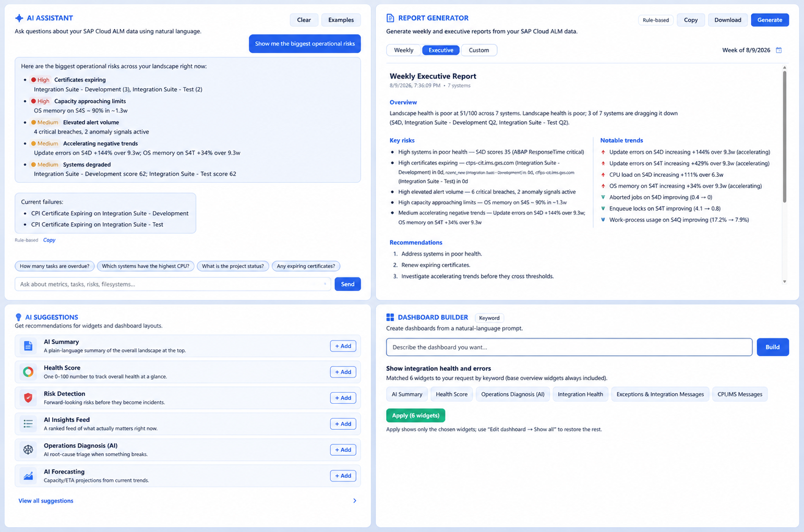Click the Report Generator document icon

390,18
